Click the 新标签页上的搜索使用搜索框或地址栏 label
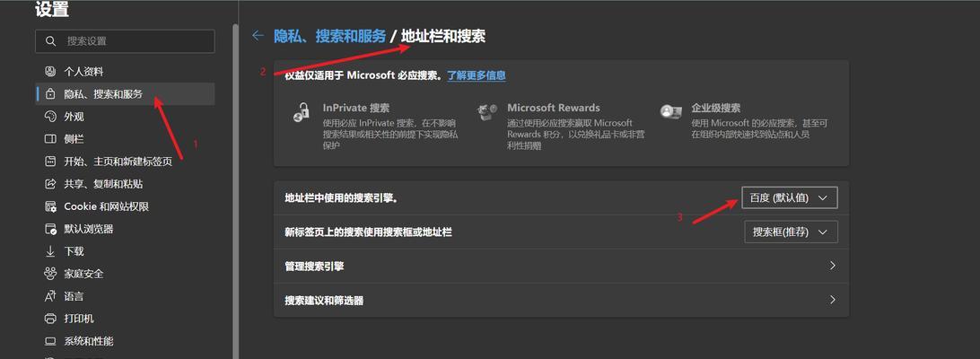The height and width of the screenshot is (359, 980). tap(368, 232)
